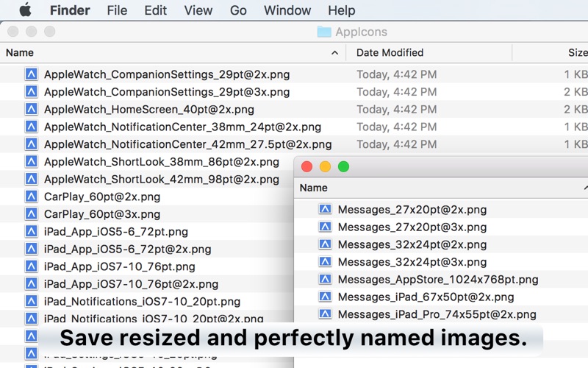Select icon of AppleWatch_ShortLook_42mm_98pt@2x.png

click(31, 179)
